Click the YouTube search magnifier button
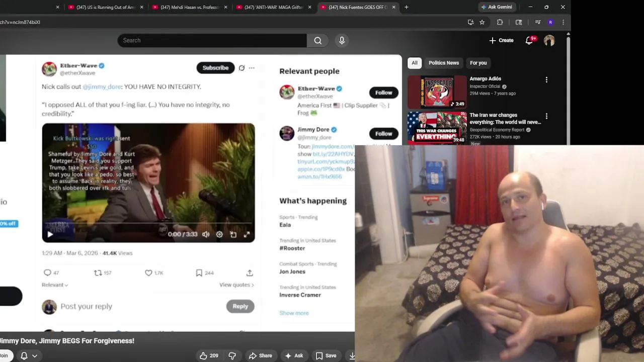The image size is (644, 362). [318, 41]
